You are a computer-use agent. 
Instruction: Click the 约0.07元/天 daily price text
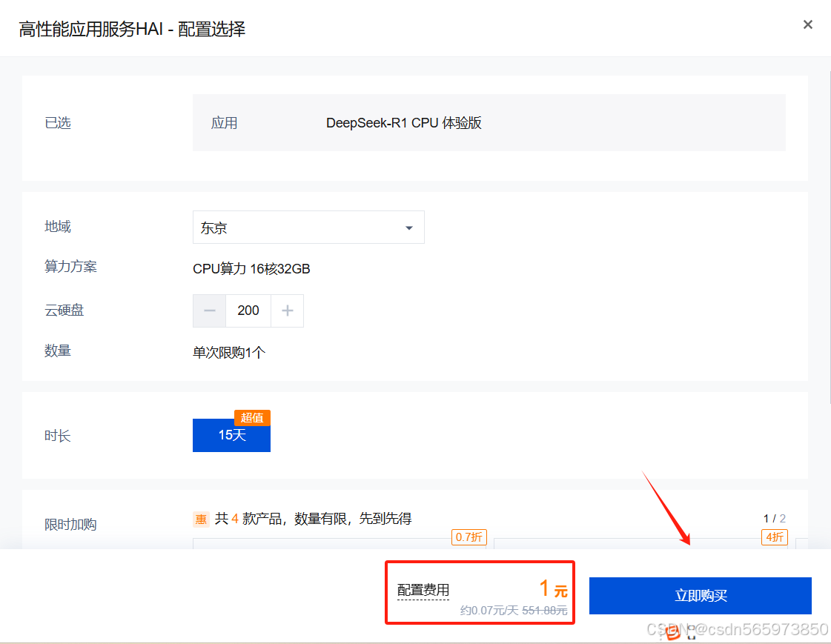tap(489, 610)
